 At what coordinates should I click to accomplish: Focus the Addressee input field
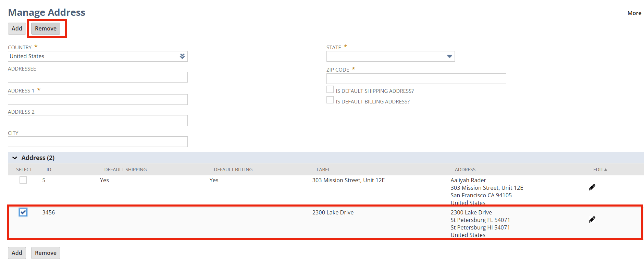pyautogui.click(x=98, y=77)
